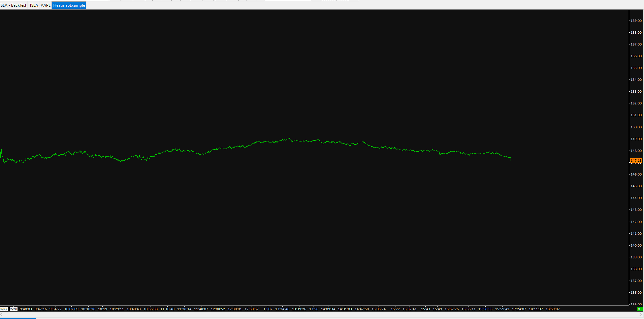The image size is (644, 319).
Task: Click the 10:56:38 time label
Action: click(151, 309)
